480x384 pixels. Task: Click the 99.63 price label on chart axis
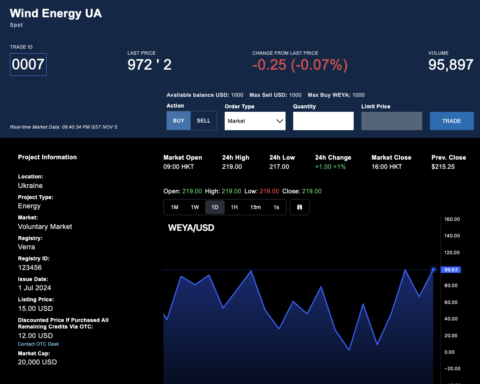click(451, 270)
